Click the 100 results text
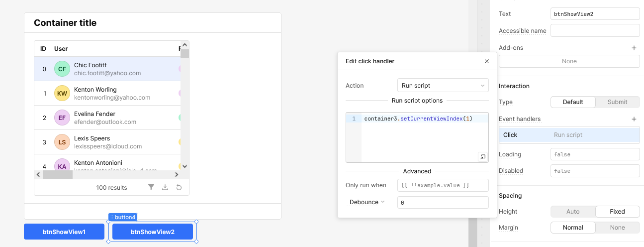This screenshot has width=644, height=247. 111,188
